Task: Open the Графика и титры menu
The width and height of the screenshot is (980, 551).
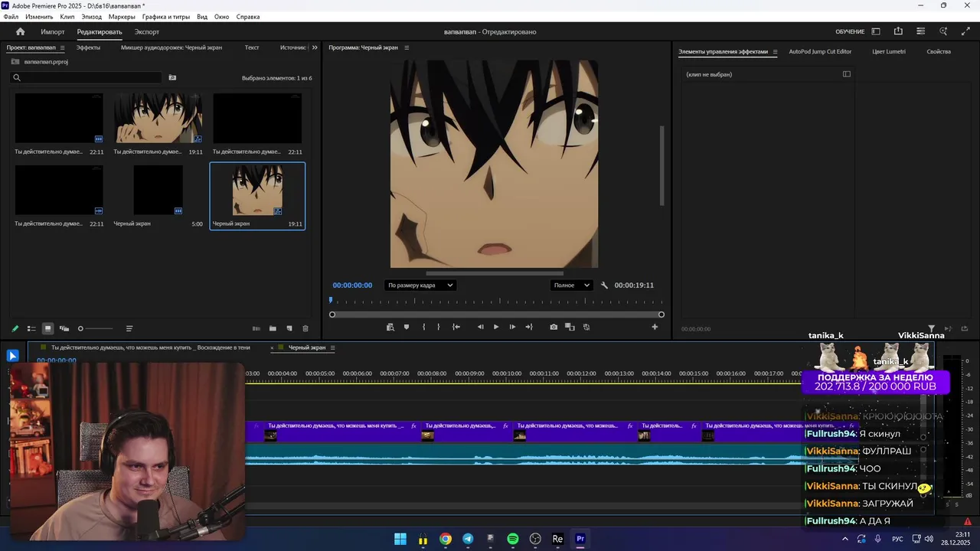Action: tap(166, 17)
